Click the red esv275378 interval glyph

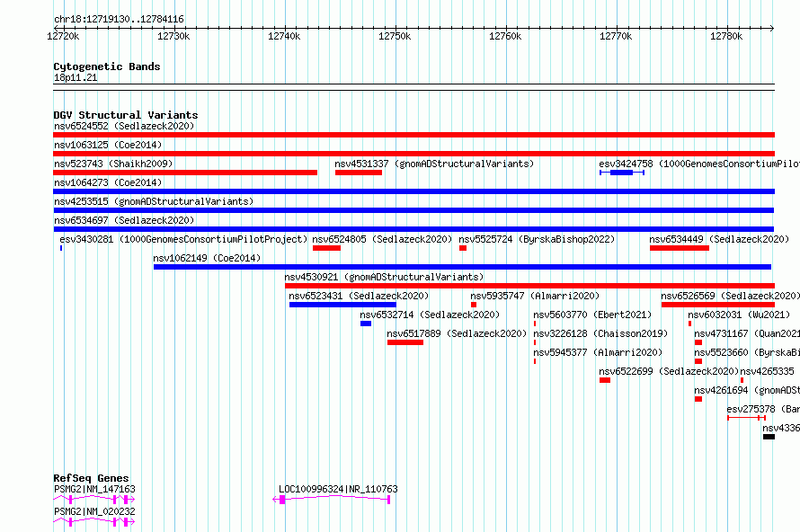pos(746,418)
